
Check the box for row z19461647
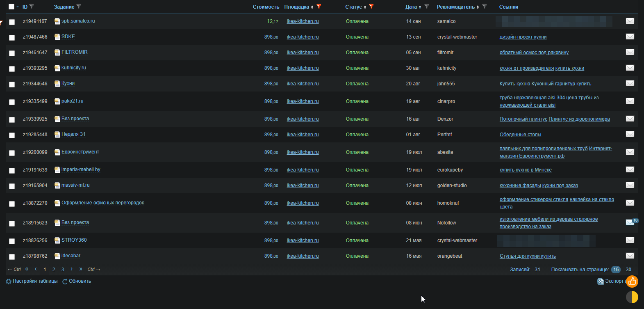[12, 53]
